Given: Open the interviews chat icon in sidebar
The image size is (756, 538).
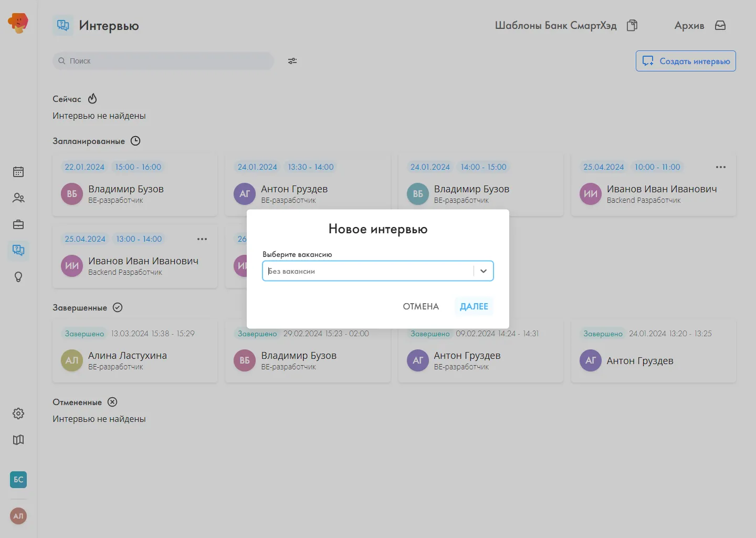Looking at the screenshot, I should point(18,250).
